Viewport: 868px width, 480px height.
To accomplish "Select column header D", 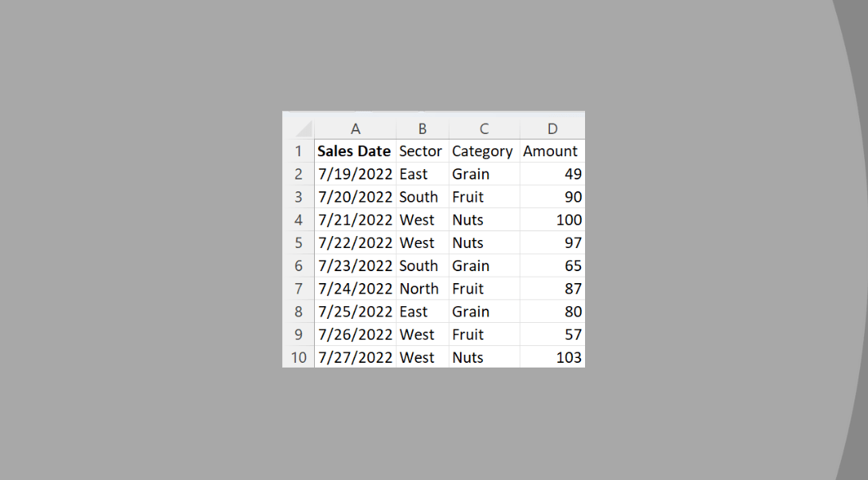I will click(552, 128).
